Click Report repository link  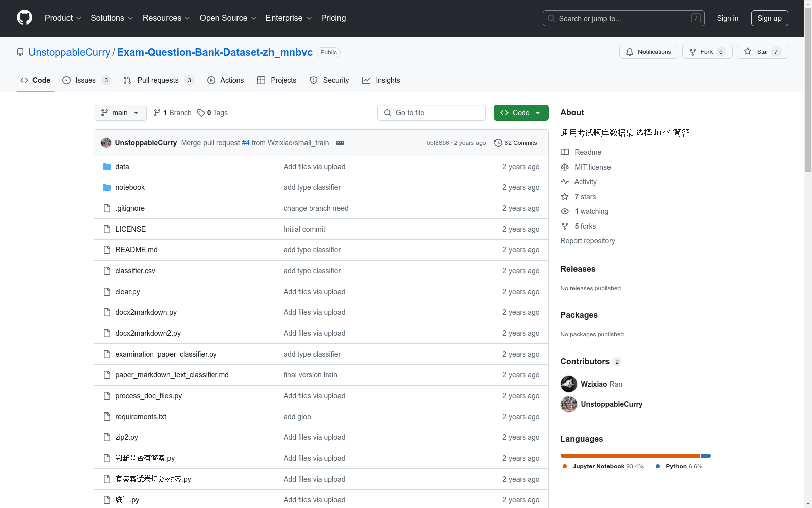(x=588, y=241)
